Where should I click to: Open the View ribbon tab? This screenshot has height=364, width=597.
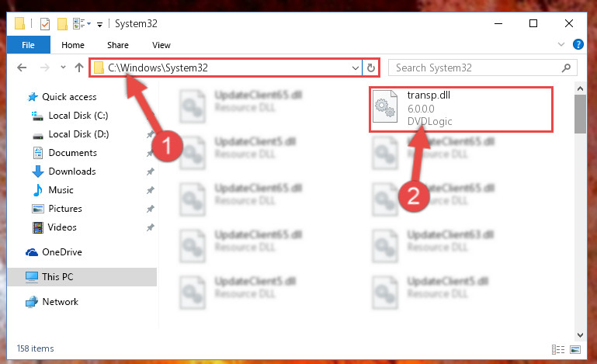pos(161,45)
